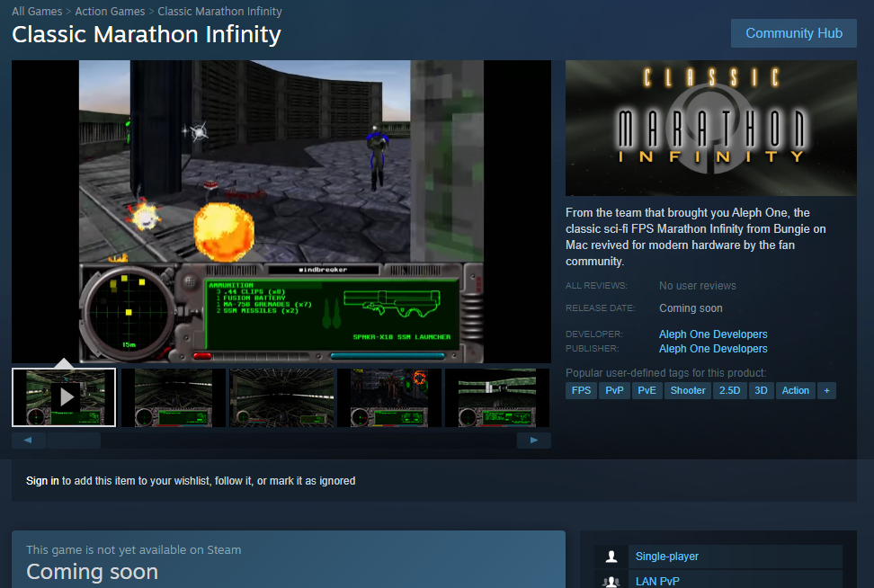Select the 3D tag
This screenshot has height=588, width=874.
click(x=761, y=391)
